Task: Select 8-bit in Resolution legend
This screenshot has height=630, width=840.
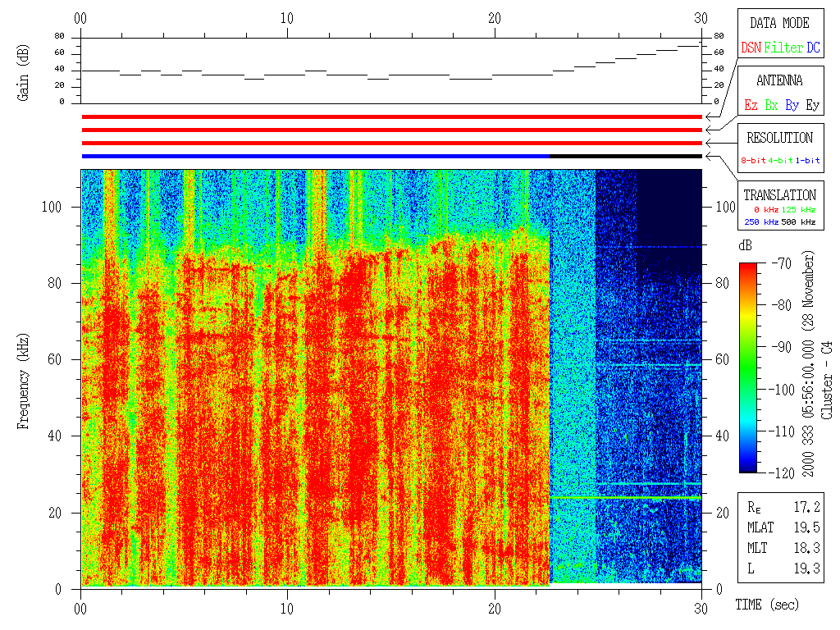Action: [754, 161]
